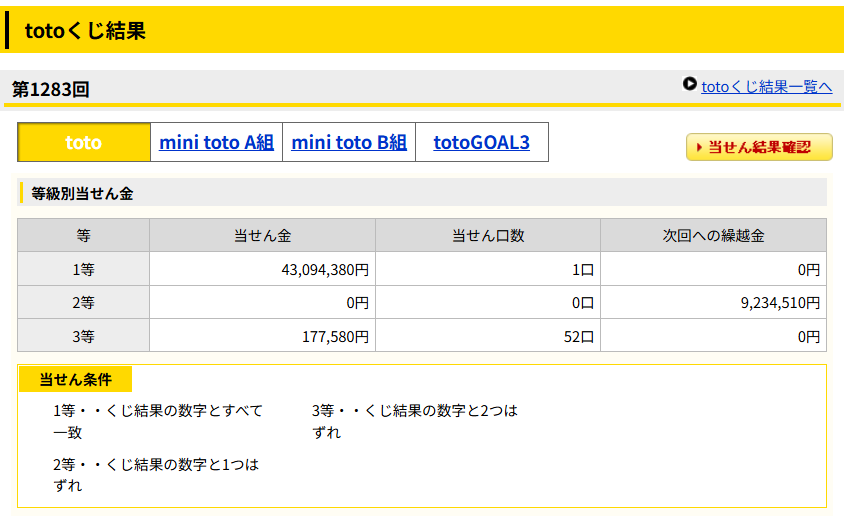Click the 当せん金 column header
This screenshot has height=516, width=851.
pyautogui.click(x=262, y=235)
